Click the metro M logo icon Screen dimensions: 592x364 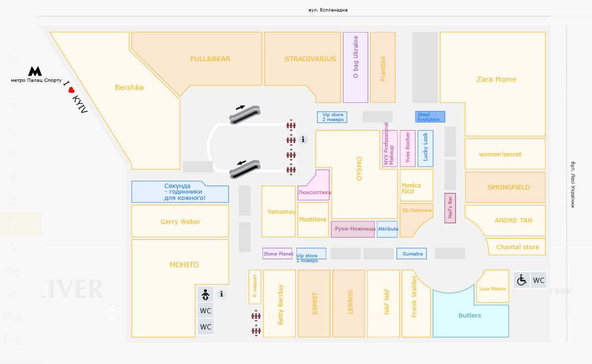[x=35, y=72]
